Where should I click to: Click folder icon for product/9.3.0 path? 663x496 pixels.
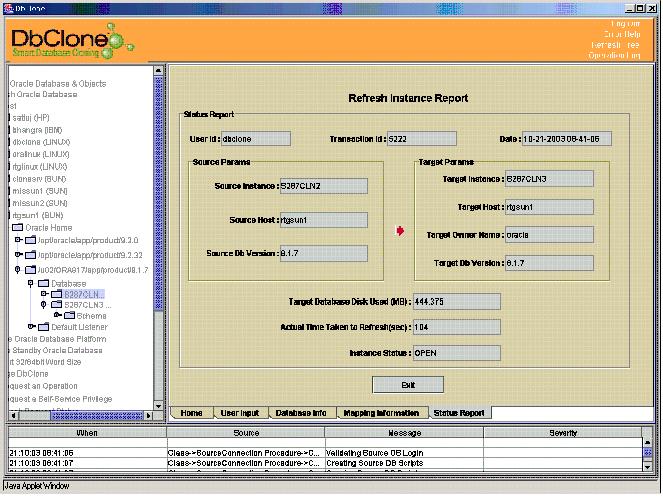click(30, 240)
